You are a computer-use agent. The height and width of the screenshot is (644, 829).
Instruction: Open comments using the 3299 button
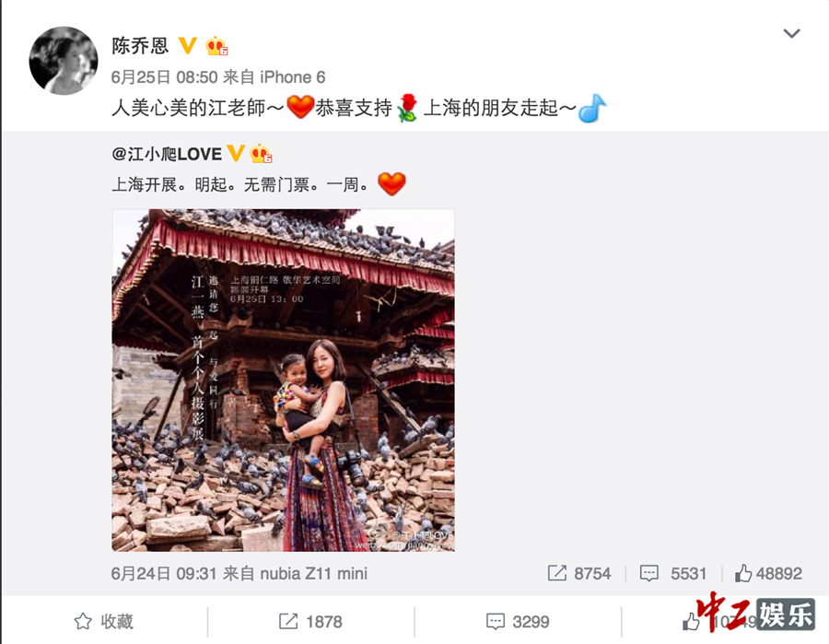coord(518,621)
